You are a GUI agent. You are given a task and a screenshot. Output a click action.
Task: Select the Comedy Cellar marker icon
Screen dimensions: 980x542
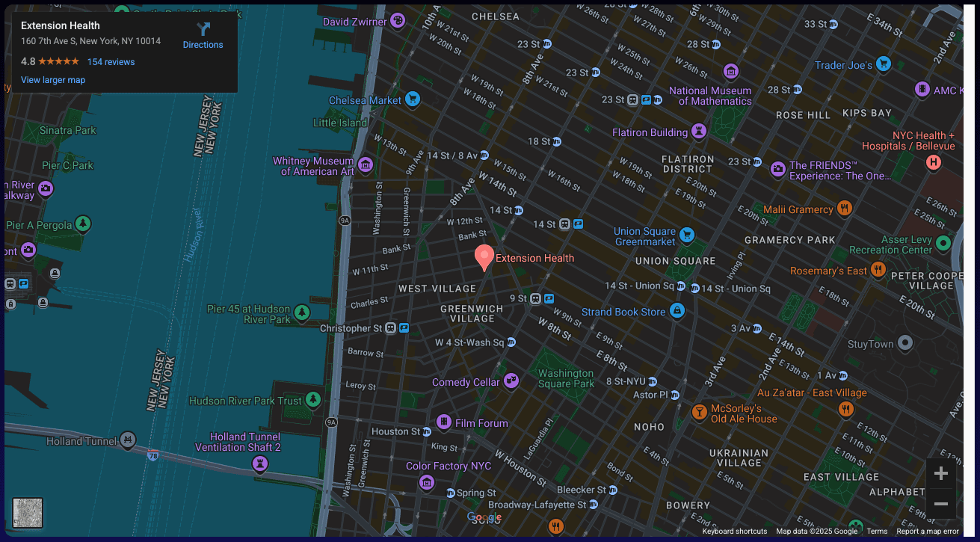(511, 381)
